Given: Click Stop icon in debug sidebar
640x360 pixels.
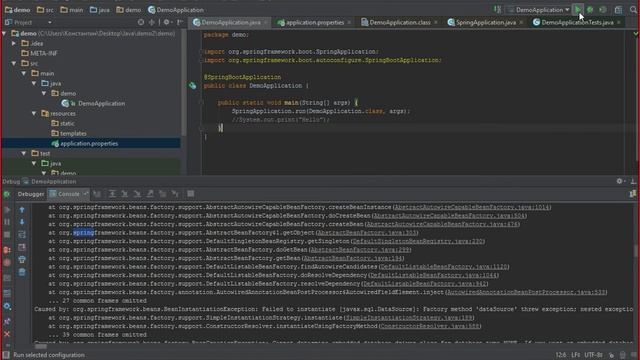Looking at the screenshot, I should (7, 235).
